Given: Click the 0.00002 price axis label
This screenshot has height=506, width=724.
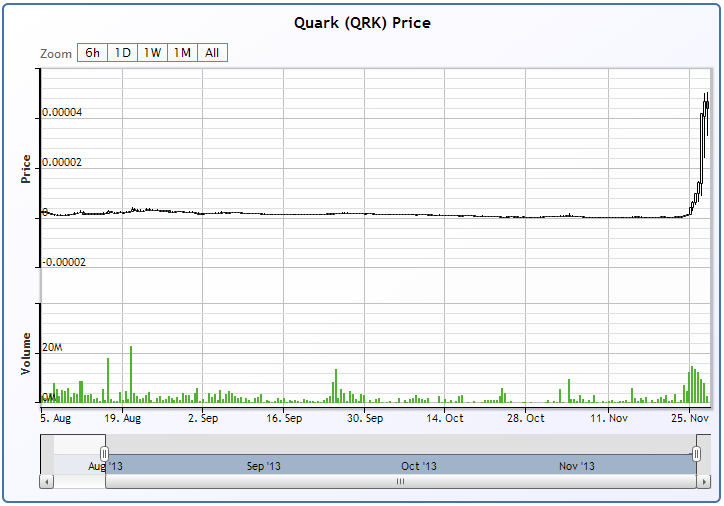Looking at the screenshot, I should 62,162.
